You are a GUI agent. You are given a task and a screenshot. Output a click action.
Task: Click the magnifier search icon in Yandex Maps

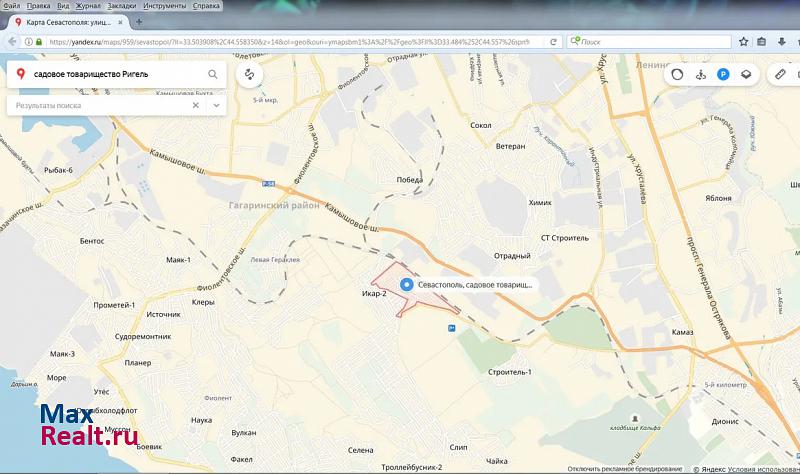pyautogui.click(x=213, y=74)
